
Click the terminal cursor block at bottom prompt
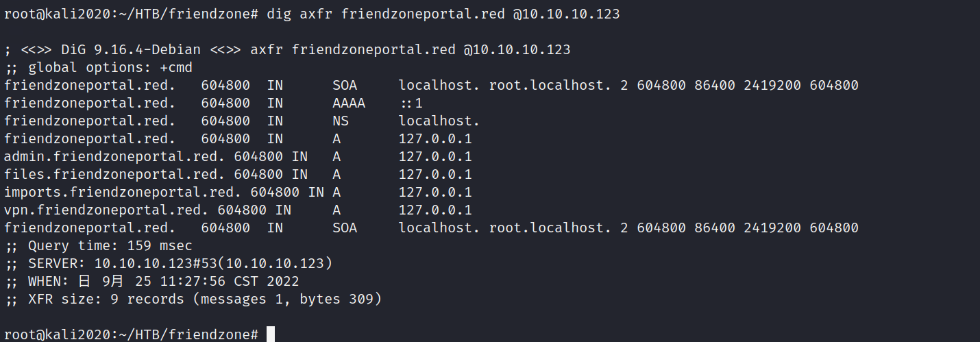pyautogui.click(x=271, y=334)
